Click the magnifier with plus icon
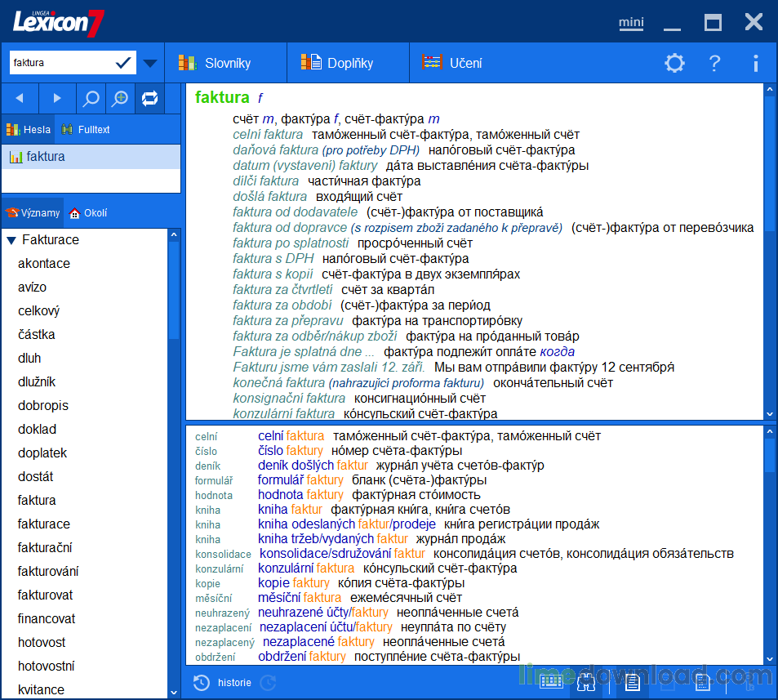The height and width of the screenshot is (700, 778). 120,99
